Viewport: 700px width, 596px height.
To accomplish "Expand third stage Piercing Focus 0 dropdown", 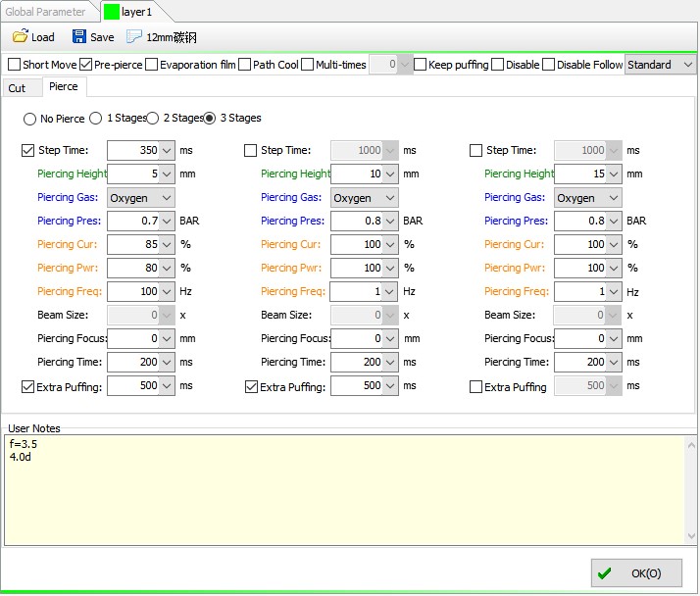I will [614, 339].
